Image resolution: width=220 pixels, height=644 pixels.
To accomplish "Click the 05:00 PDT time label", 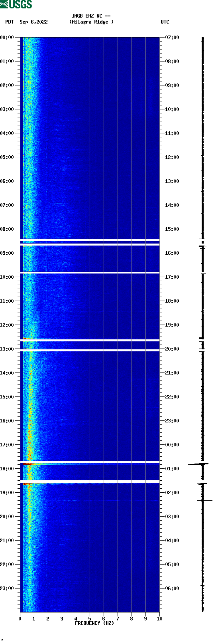I will [x=7, y=157].
